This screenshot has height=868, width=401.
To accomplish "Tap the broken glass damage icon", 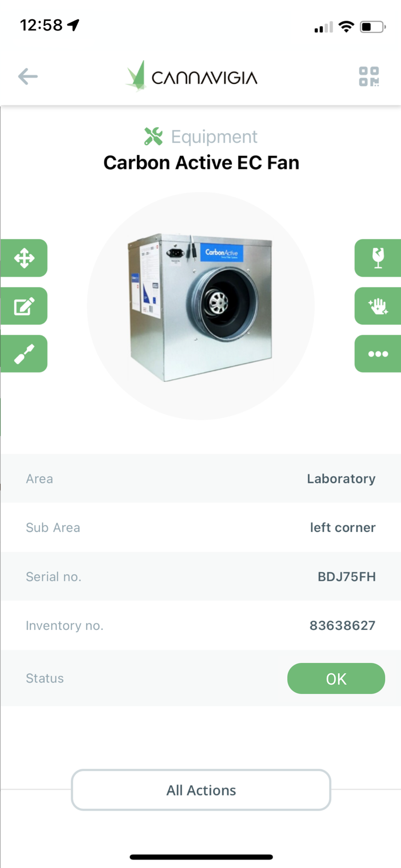I will 378,258.
